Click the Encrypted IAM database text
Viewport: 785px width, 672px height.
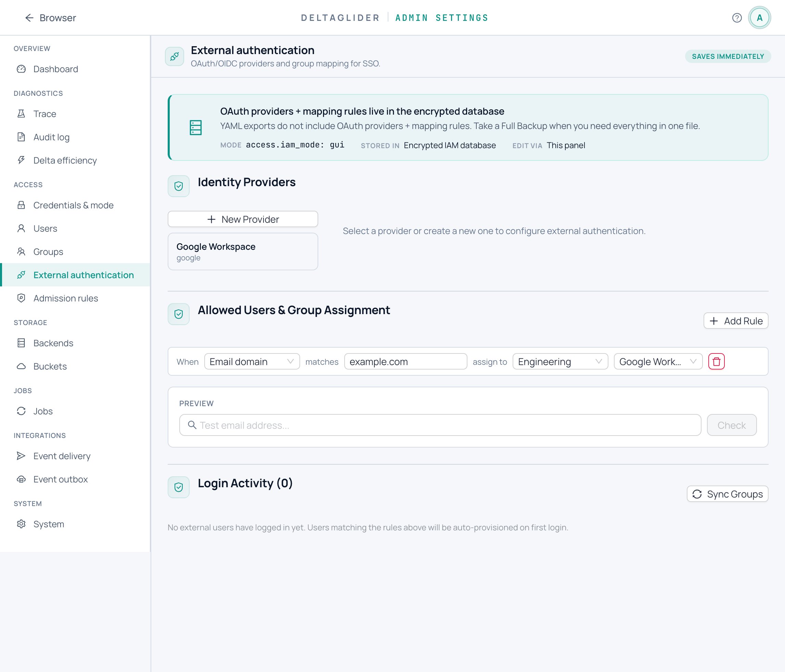[x=450, y=145]
